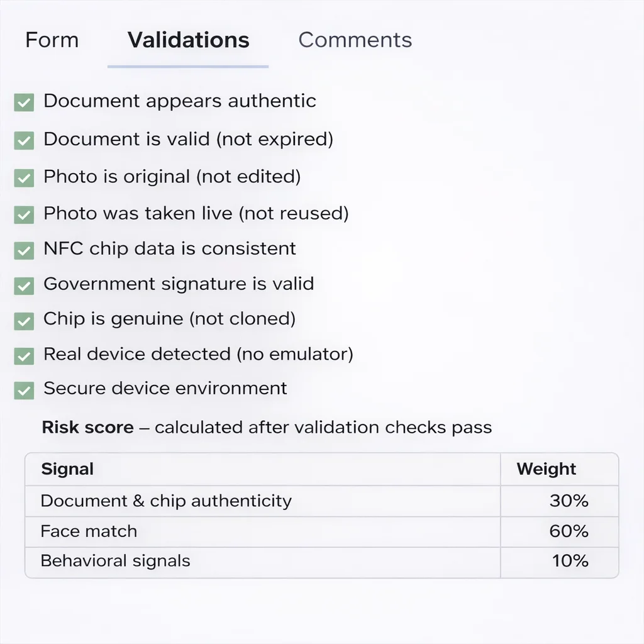Click the 60% weight value for Face match
The image size is (644, 644).
click(569, 531)
